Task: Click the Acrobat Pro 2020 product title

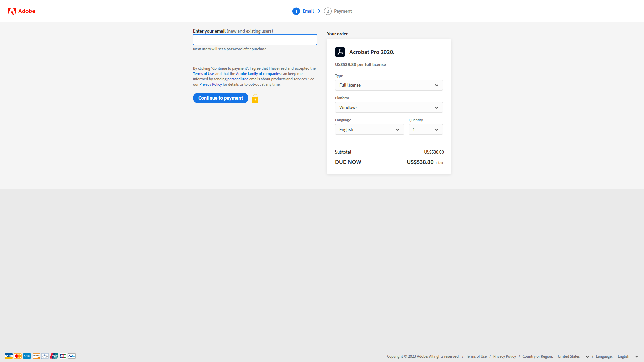Action: 372,52
